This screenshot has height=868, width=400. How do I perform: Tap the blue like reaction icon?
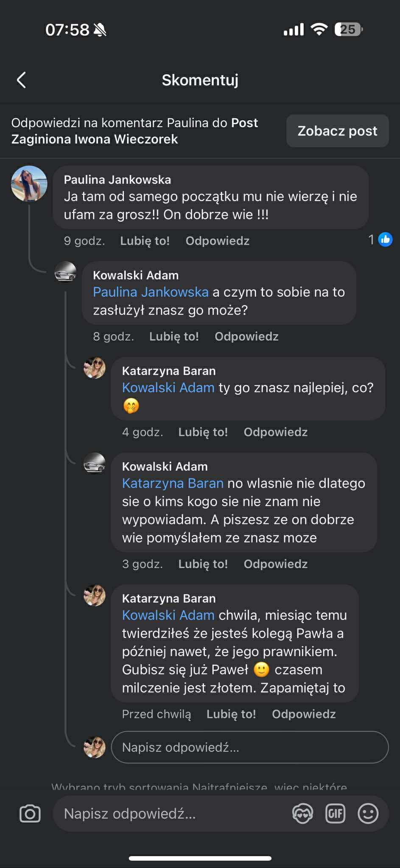(x=385, y=240)
